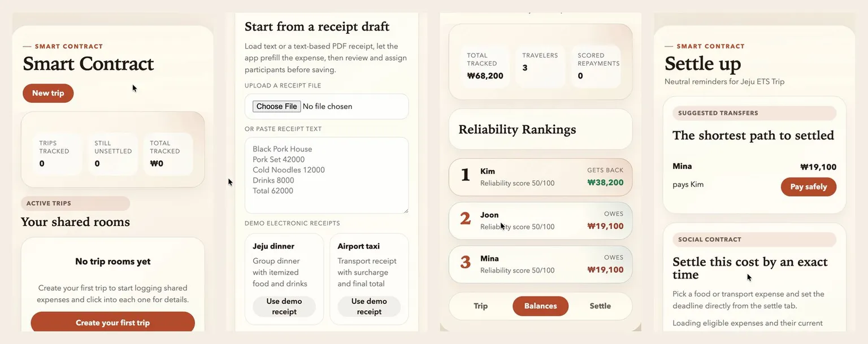Click Mina's ₩19,100 transfer amount in Settle up
This screenshot has width=868, height=344.
(818, 167)
